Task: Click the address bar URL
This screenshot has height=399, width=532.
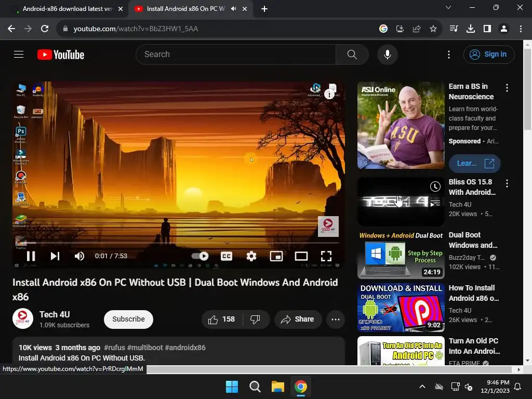Action: 136,29
